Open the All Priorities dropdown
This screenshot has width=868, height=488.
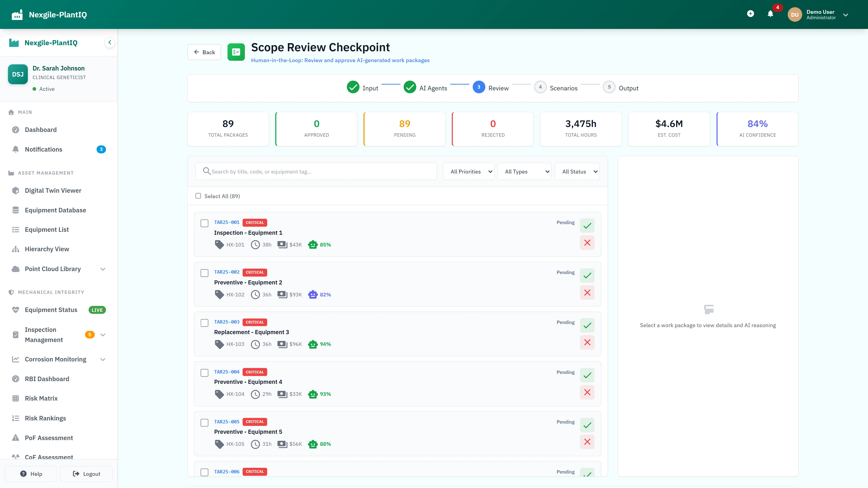(x=468, y=171)
